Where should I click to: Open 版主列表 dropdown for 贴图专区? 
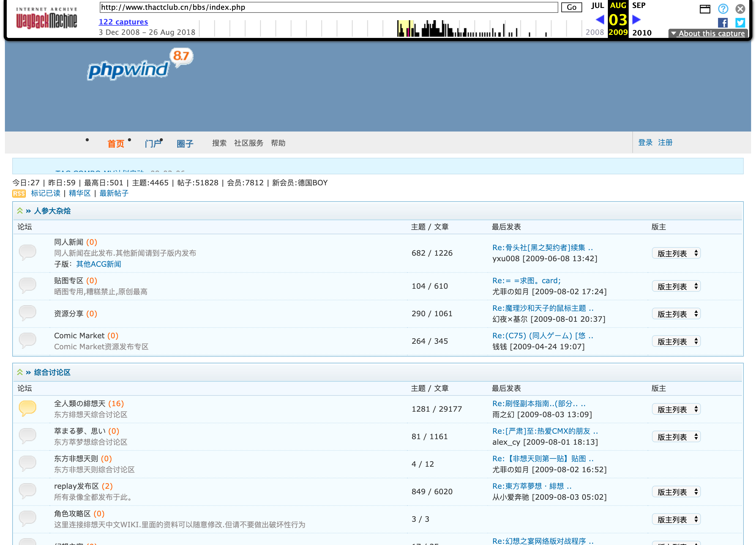click(676, 286)
